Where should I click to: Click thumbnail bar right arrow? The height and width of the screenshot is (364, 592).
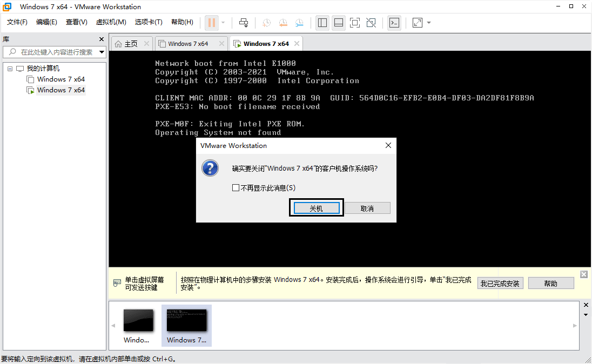coord(575,326)
